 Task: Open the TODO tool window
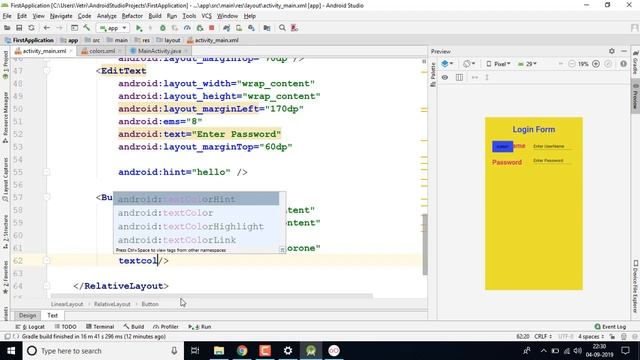(66, 327)
